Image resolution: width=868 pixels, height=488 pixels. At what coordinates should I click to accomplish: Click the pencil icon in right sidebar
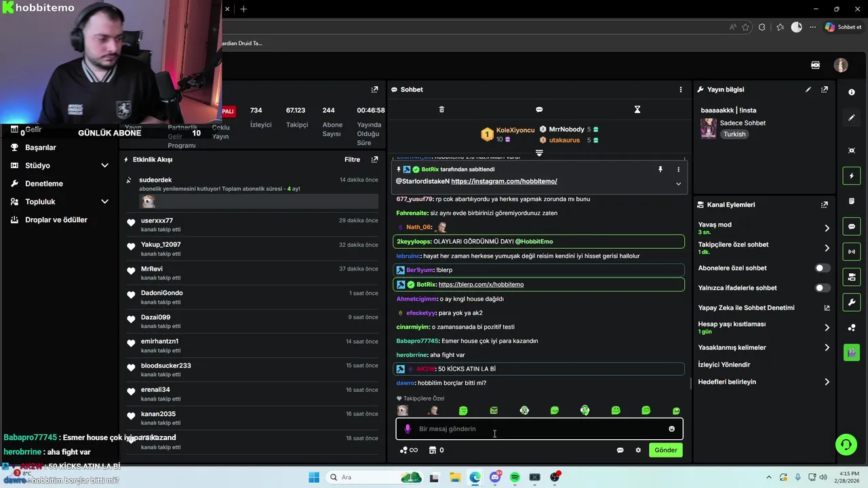(x=852, y=117)
